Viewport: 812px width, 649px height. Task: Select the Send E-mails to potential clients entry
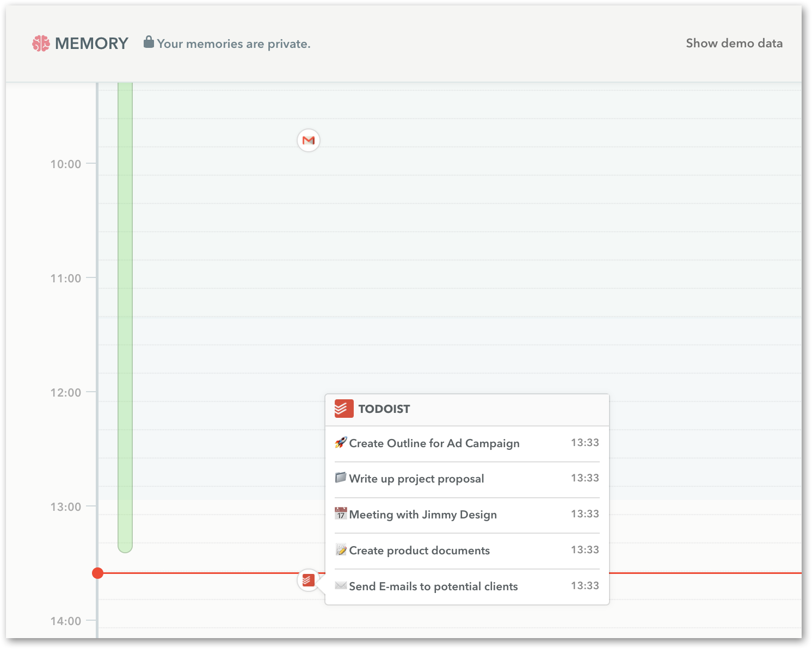pos(434,586)
